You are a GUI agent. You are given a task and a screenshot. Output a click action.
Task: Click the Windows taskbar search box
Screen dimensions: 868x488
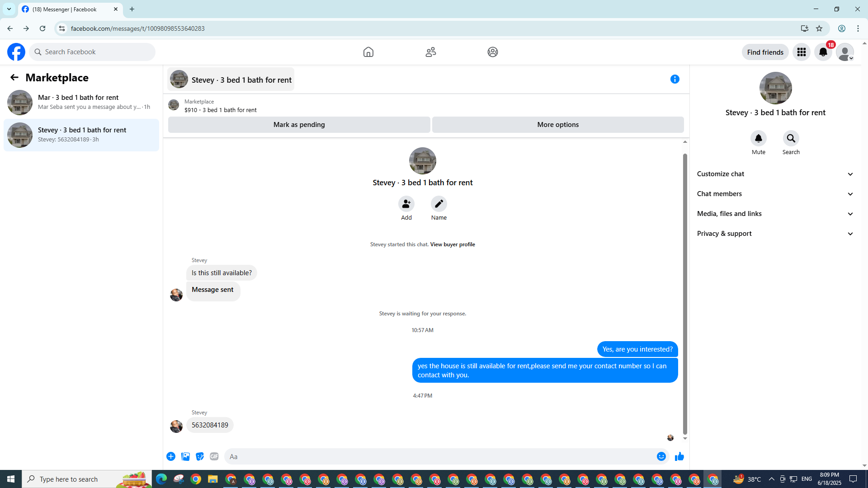pos(87,479)
